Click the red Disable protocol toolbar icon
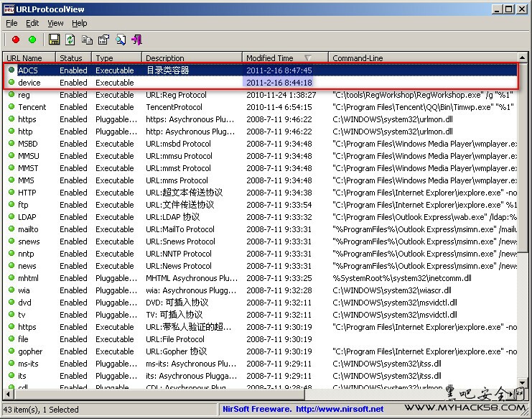 point(16,40)
